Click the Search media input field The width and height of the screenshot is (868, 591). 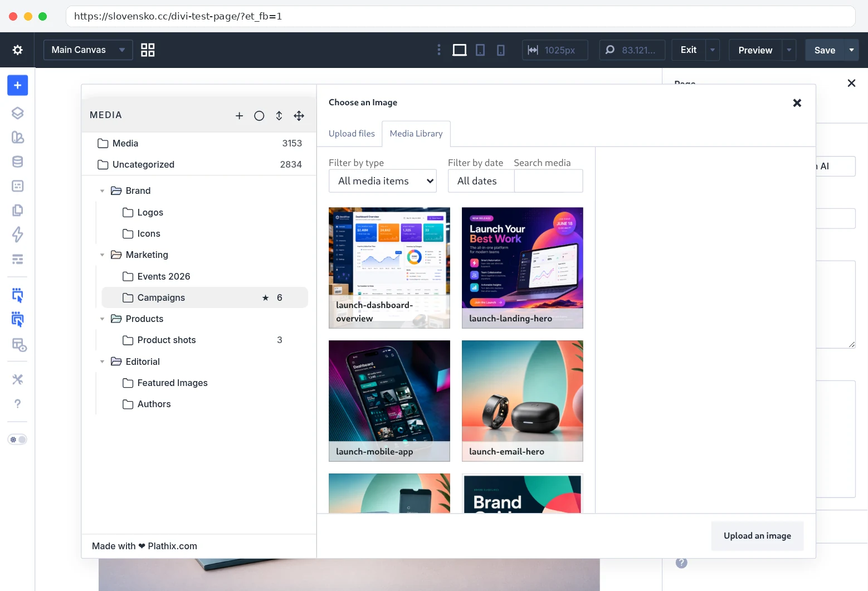pyautogui.click(x=548, y=181)
